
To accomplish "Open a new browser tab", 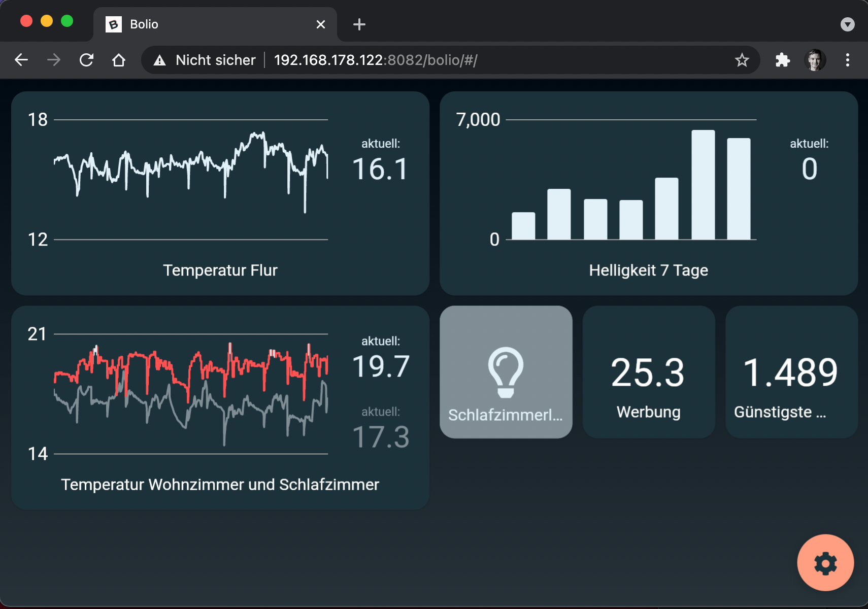I will click(359, 24).
